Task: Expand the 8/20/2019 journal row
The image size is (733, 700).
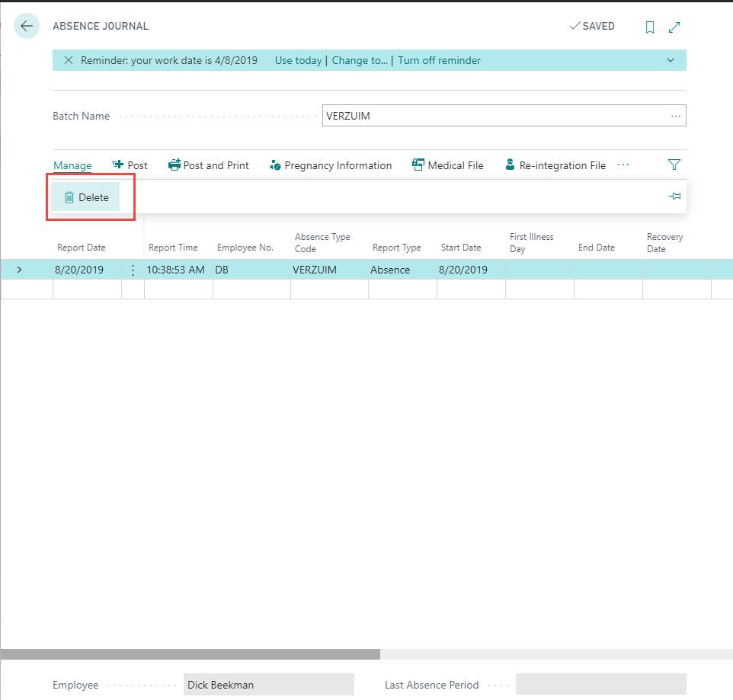Action: [21, 269]
